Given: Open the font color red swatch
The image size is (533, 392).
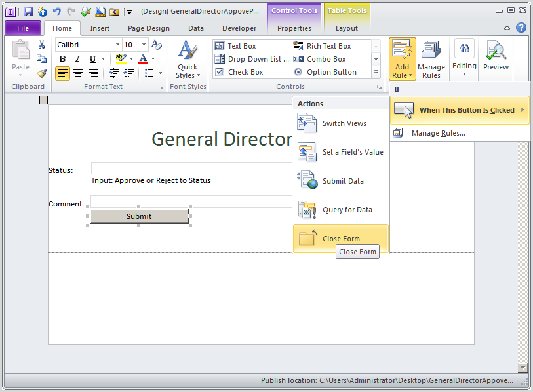Looking at the screenshot, I should pos(142,58).
